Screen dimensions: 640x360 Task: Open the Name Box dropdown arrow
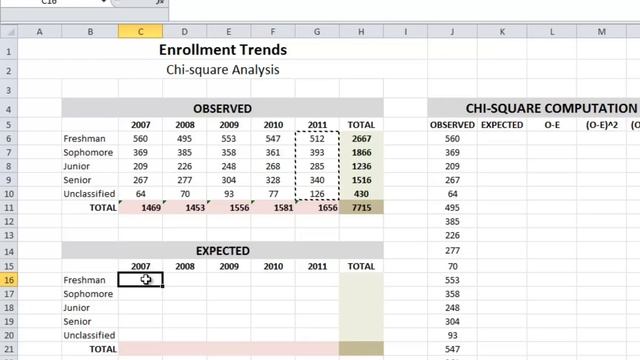tap(103, 2)
